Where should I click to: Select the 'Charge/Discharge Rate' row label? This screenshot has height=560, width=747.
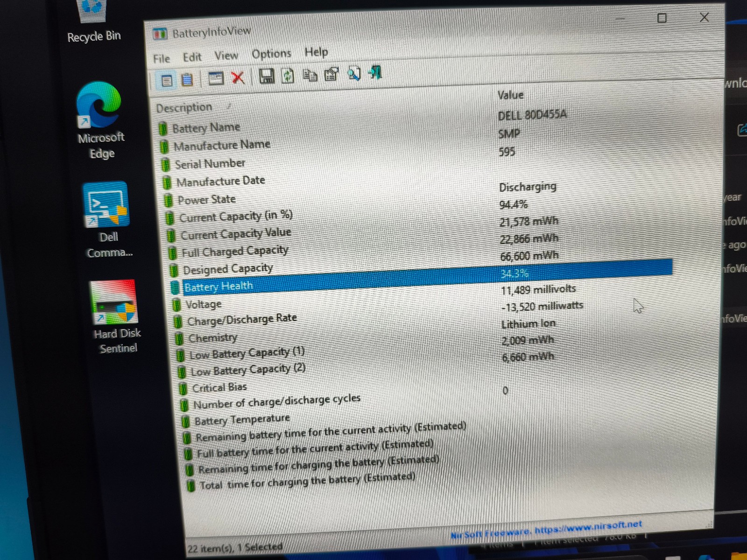242,320
